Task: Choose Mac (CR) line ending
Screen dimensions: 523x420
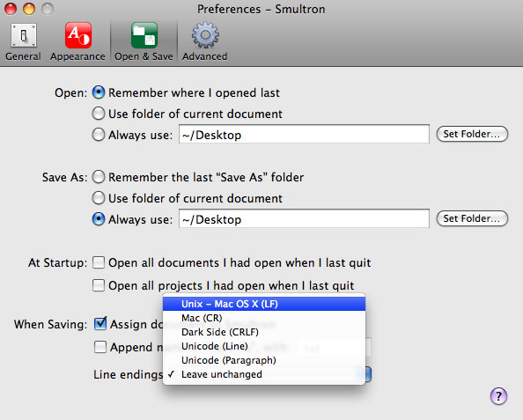Action: (264, 318)
